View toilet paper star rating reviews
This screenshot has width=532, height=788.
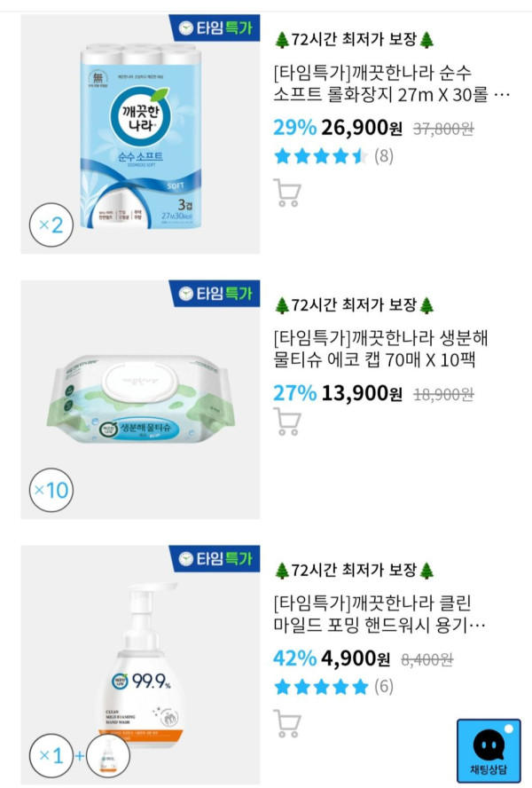[333, 156]
